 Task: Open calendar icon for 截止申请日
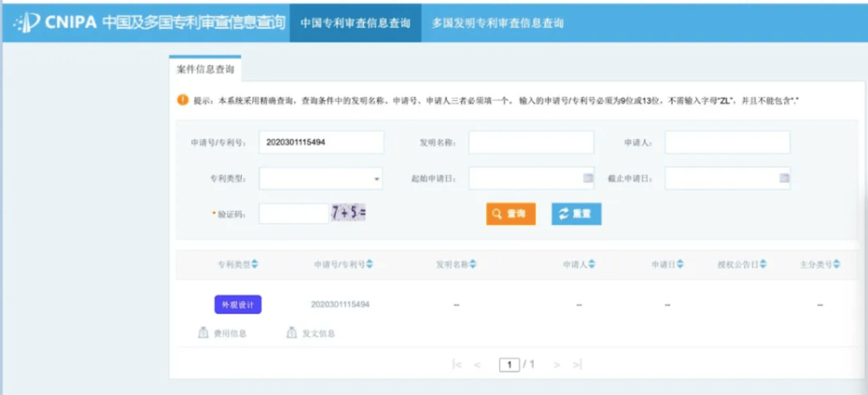tap(784, 178)
